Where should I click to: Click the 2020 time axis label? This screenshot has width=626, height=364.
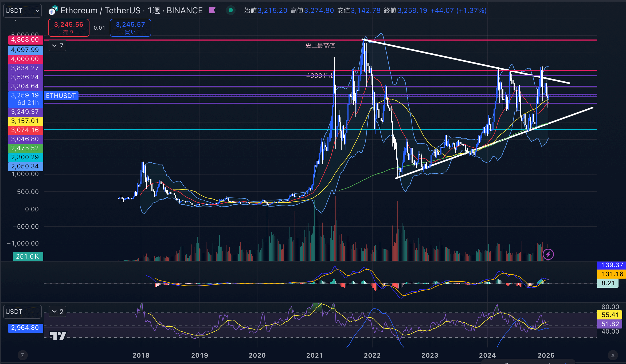257,355
